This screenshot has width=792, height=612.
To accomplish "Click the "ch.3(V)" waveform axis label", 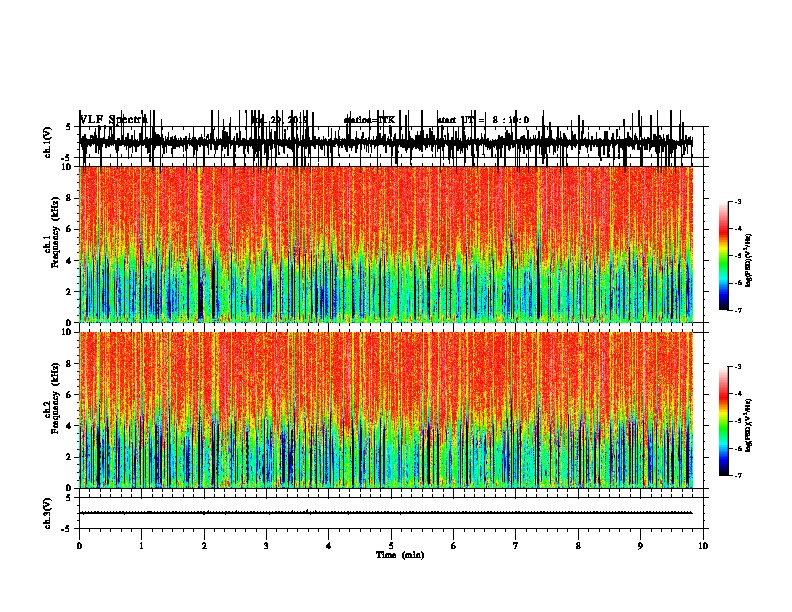I will point(48,513).
